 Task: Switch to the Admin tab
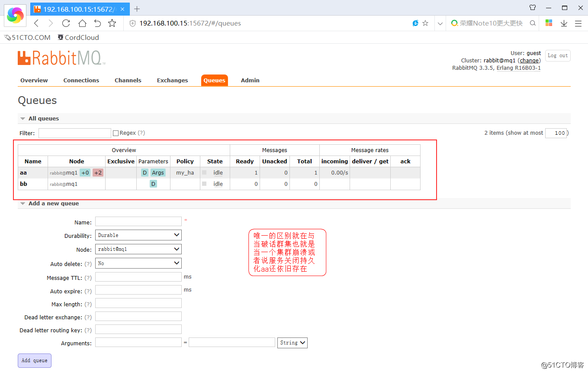tap(250, 80)
